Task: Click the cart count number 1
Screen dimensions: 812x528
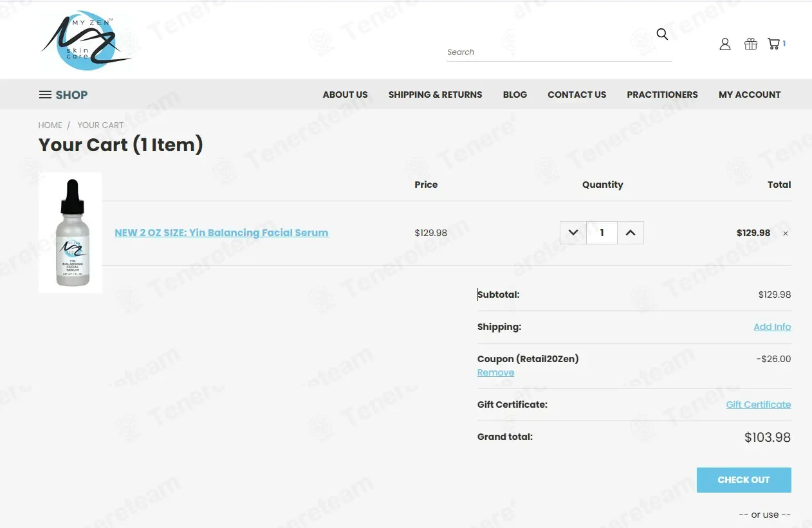Action: tap(784, 44)
